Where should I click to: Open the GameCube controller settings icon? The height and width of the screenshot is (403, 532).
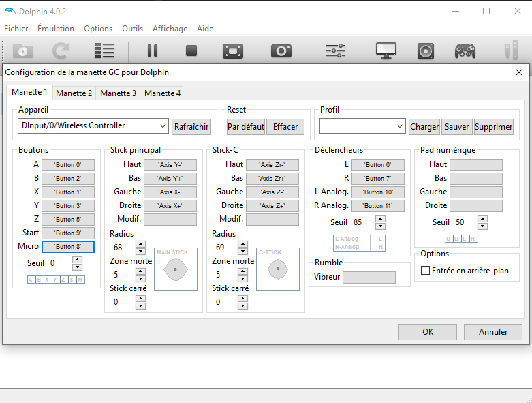coord(465,50)
